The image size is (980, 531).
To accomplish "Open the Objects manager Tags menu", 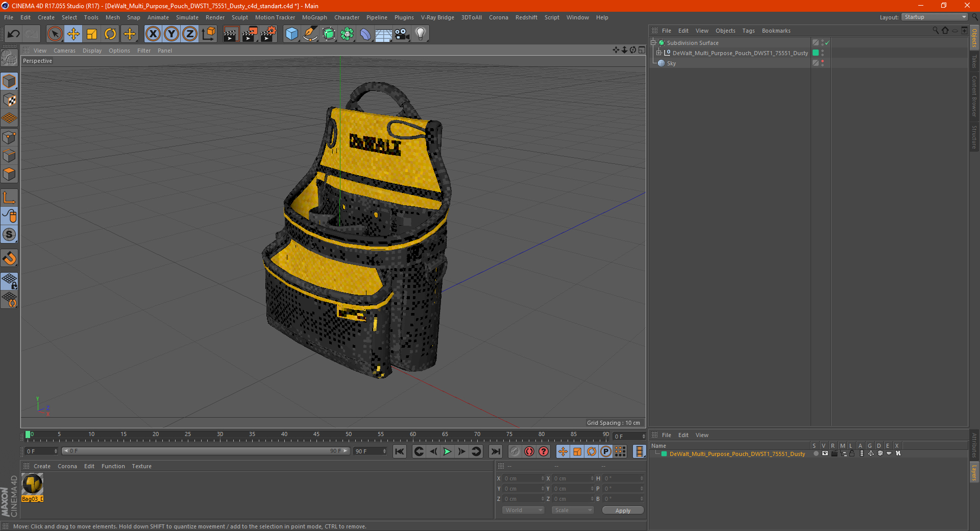I will 748,31.
